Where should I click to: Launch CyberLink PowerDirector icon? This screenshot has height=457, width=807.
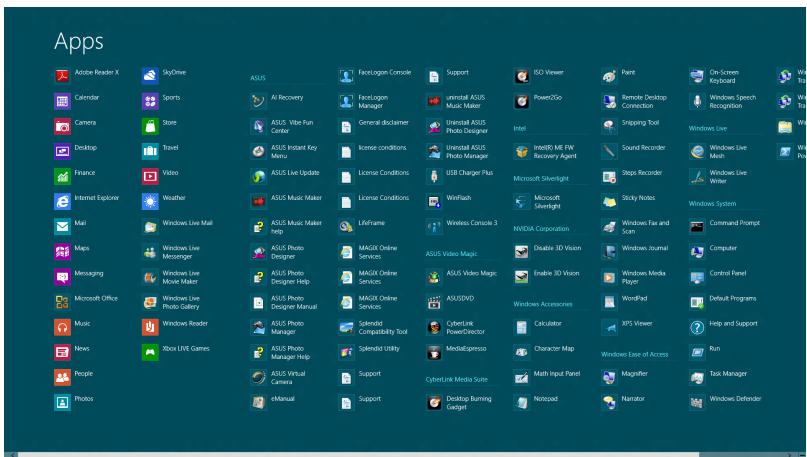434,327
